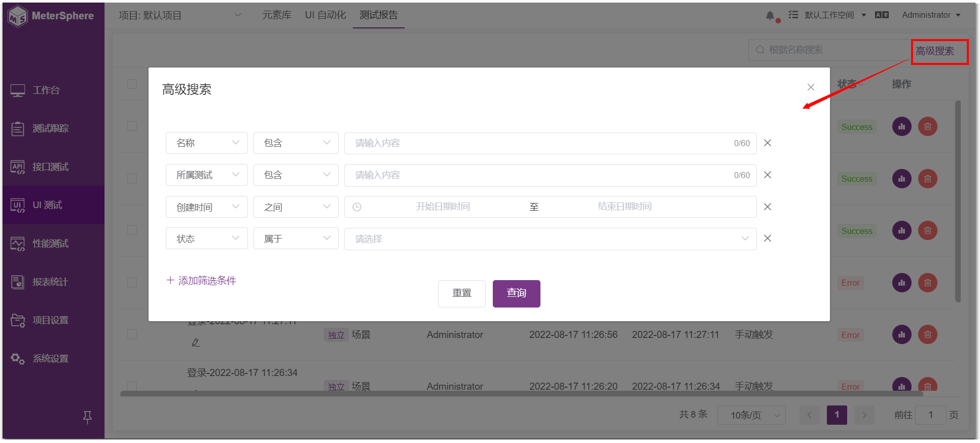Click the vertical scrollbar of the report table
Screen dimensions: 980x443
(958, 201)
